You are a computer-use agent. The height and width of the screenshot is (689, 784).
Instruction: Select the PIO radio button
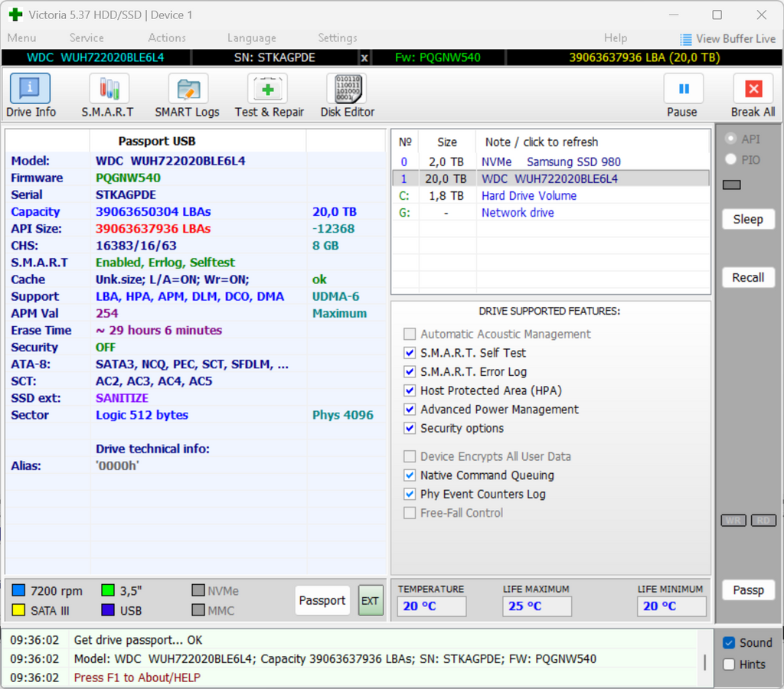click(730, 159)
